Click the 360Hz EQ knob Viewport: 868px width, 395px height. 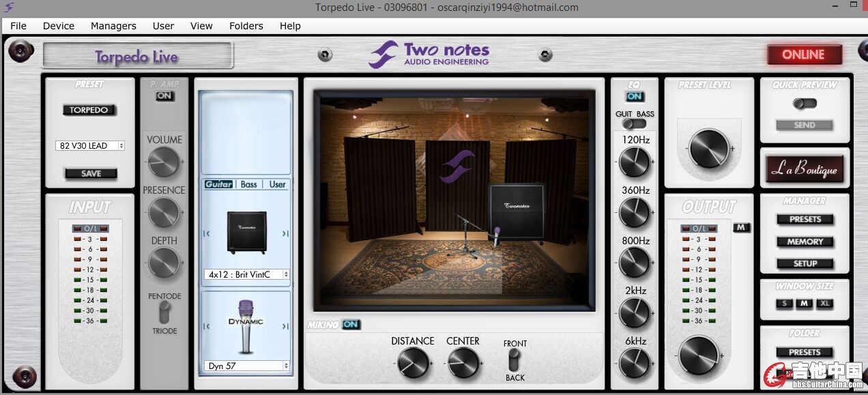coord(635,212)
